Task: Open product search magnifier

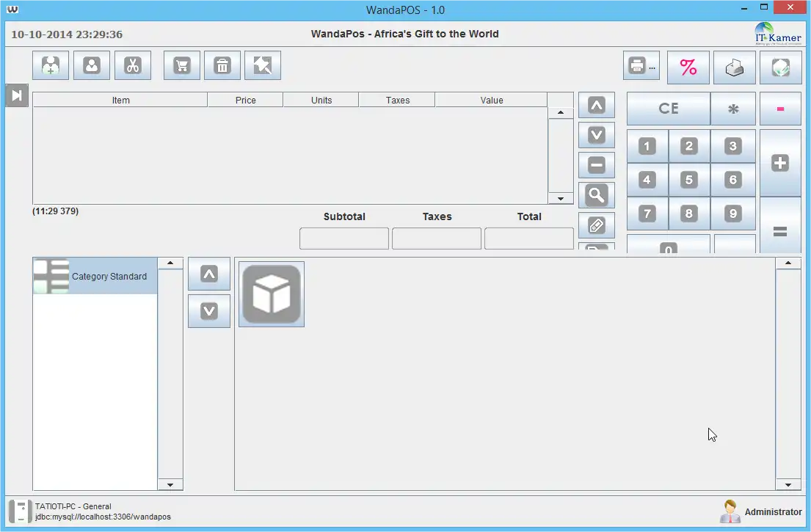Action: (597, 195)
